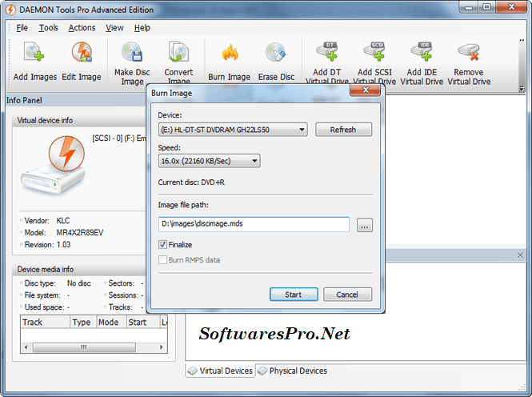Maximize the DAEMON Tools window
The image size is (532, 397).
coord(486,7)
